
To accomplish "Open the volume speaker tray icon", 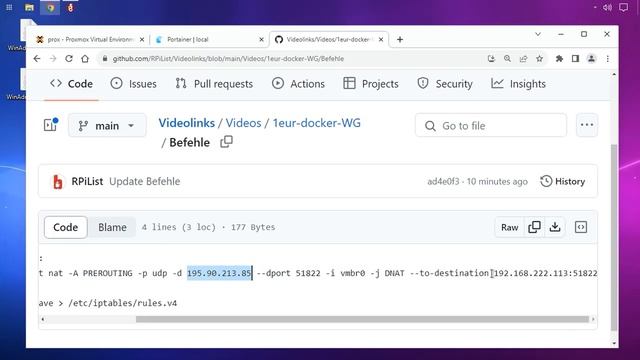I will coord(607,7).
